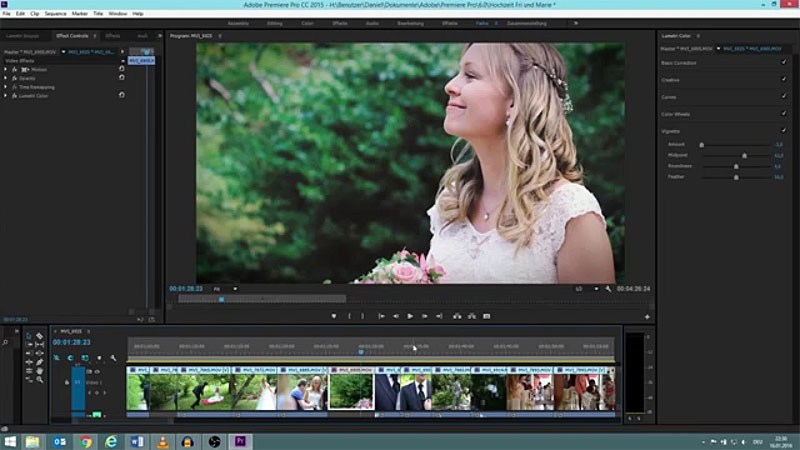Screen dimensions: 800x450
Task: Go to the In point
Action: pos(381,316)
